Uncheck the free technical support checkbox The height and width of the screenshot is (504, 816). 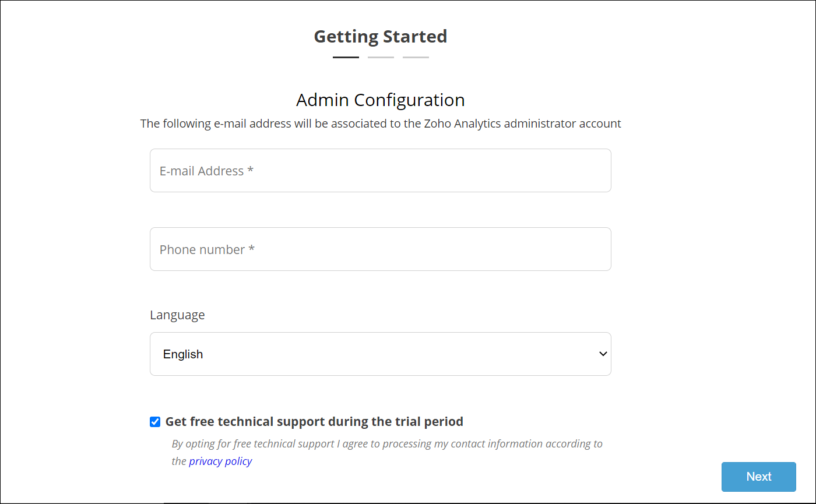tap(155, 422)
